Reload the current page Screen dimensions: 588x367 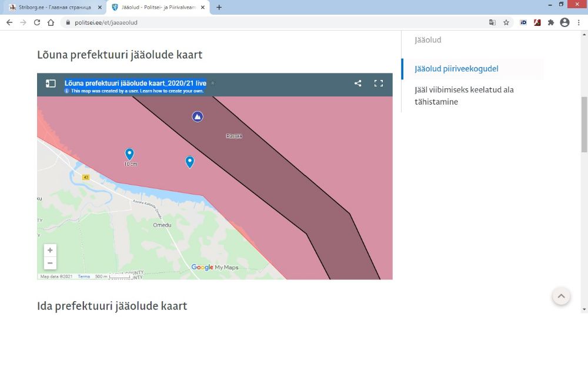37,22
